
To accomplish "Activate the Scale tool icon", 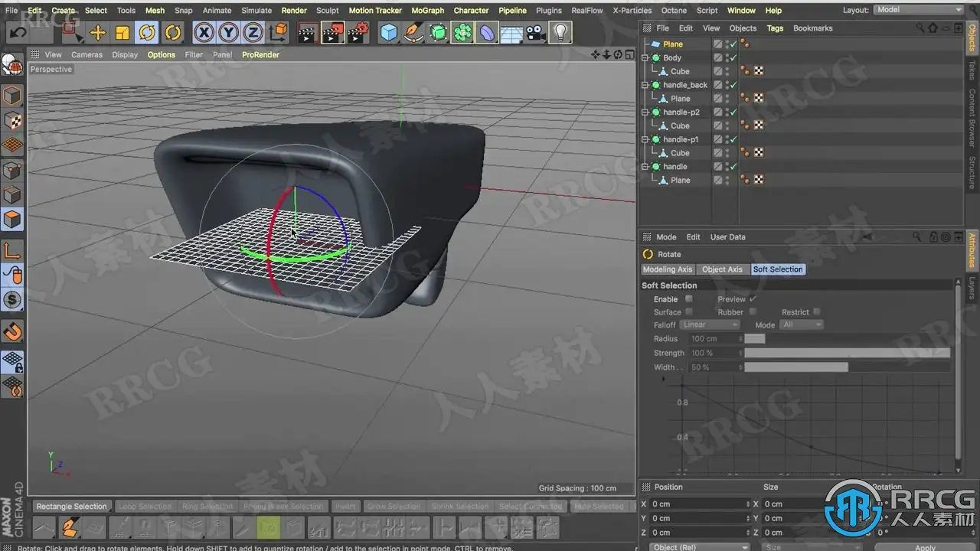I will click(122, 32).
